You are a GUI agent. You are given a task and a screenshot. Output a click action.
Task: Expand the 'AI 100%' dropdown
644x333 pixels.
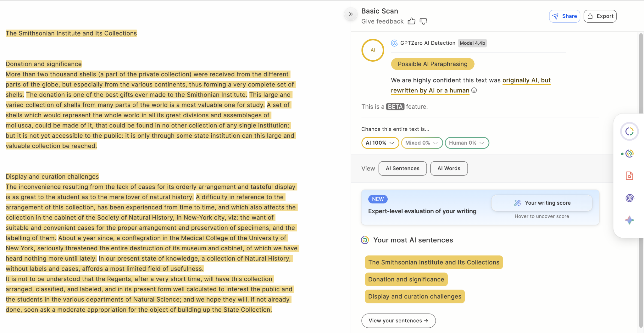pos(380,143)
